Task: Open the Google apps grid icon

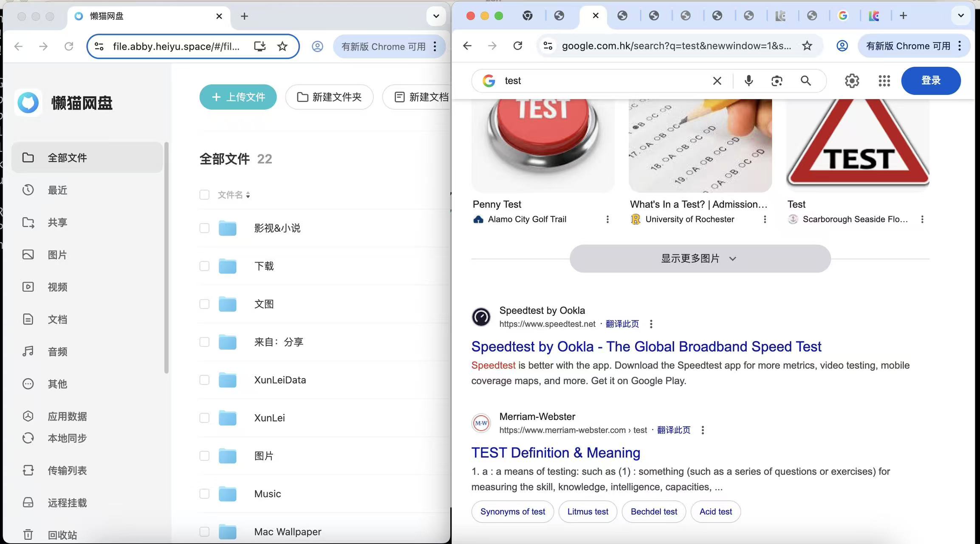Action: pos(884,81)
